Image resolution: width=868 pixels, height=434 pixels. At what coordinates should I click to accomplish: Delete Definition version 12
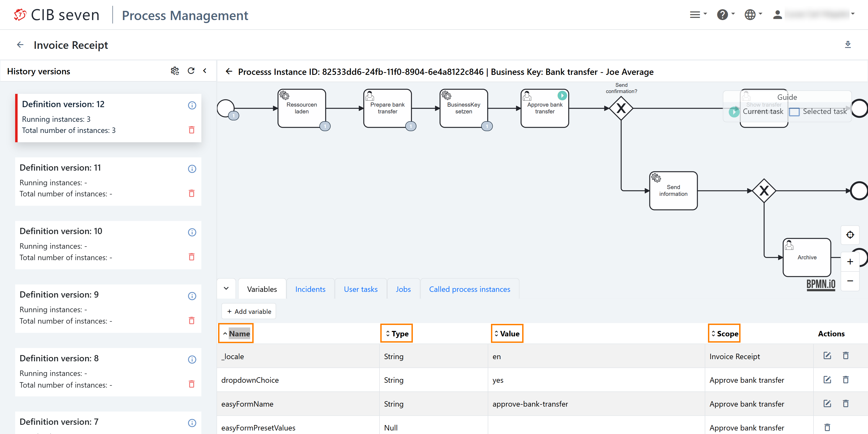(x=192, y=130)
